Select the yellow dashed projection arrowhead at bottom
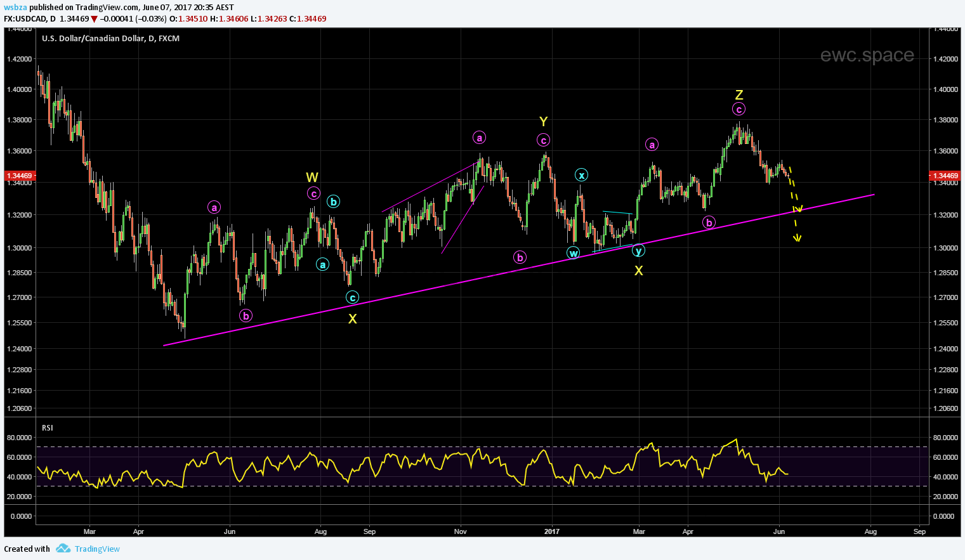Viewport: 965px width, 560px height. point(798,238)
